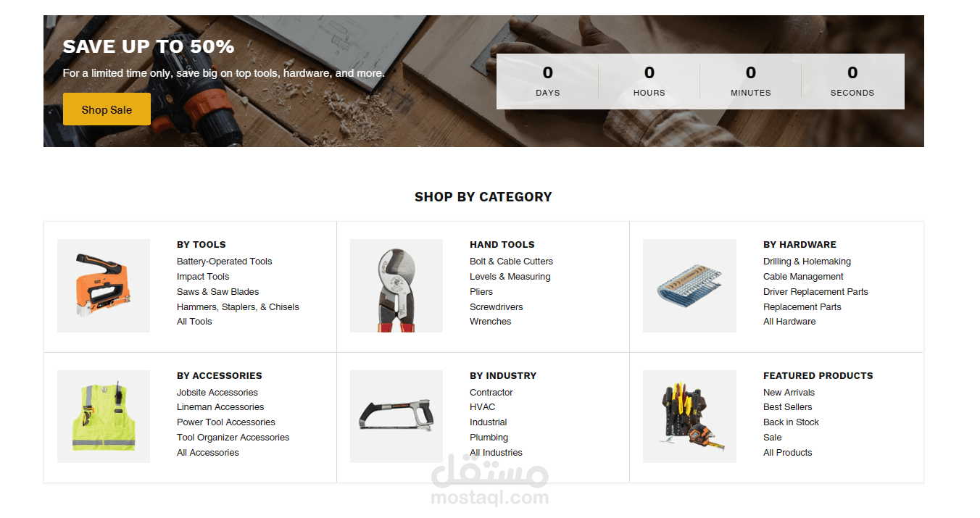The image size is (980, 518).
Task: Open the Best Sellers link
Action: (x=787, y=407)
